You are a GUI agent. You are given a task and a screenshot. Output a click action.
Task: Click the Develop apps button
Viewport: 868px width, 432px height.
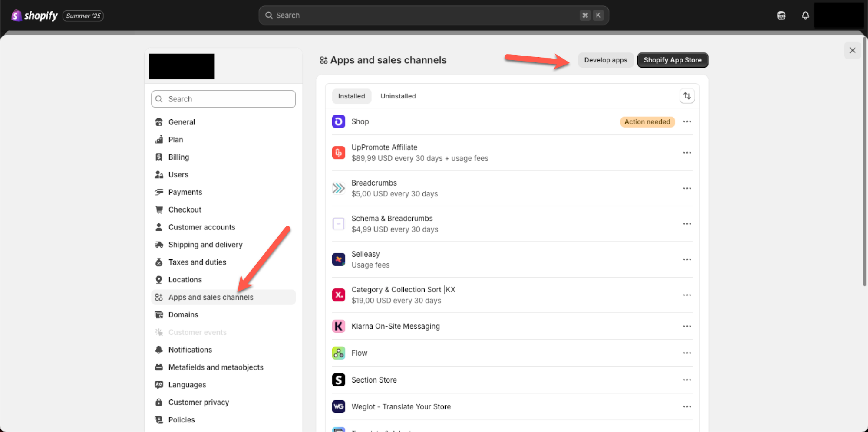[605, 60]
